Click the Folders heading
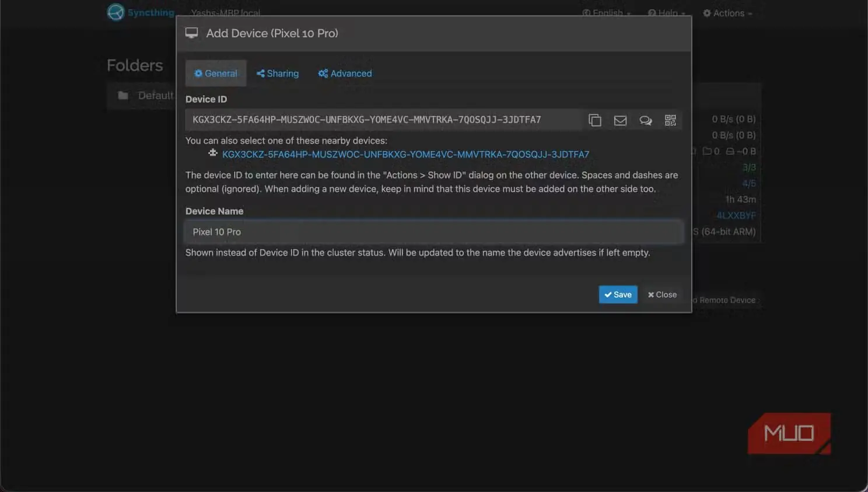 pos(135,65)
